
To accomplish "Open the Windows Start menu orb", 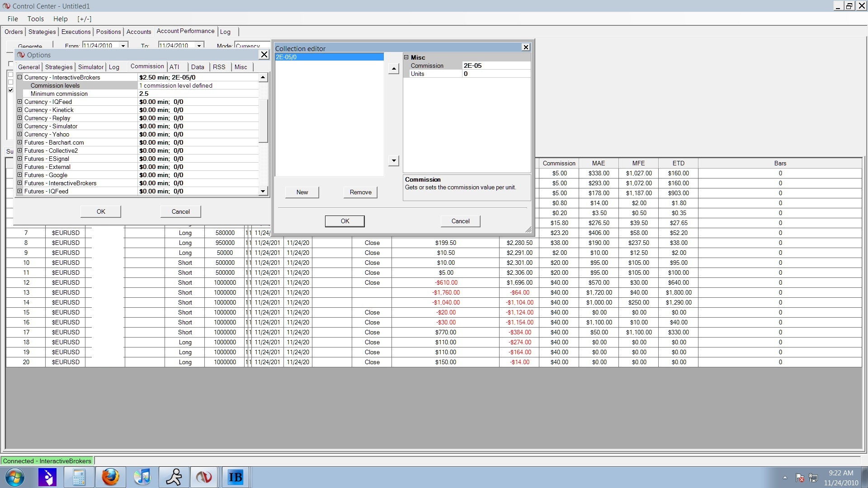I will [x=15, y=477].
